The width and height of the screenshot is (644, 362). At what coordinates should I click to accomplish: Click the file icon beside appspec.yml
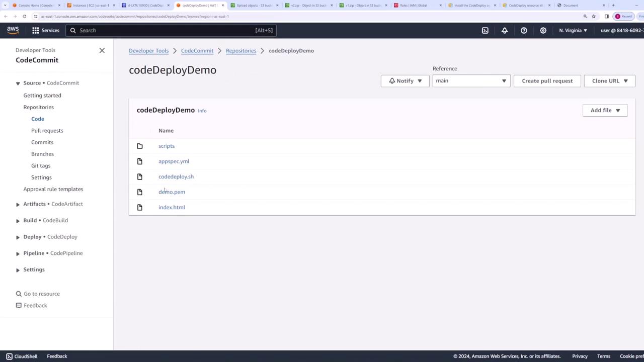(x=140, y=161)
